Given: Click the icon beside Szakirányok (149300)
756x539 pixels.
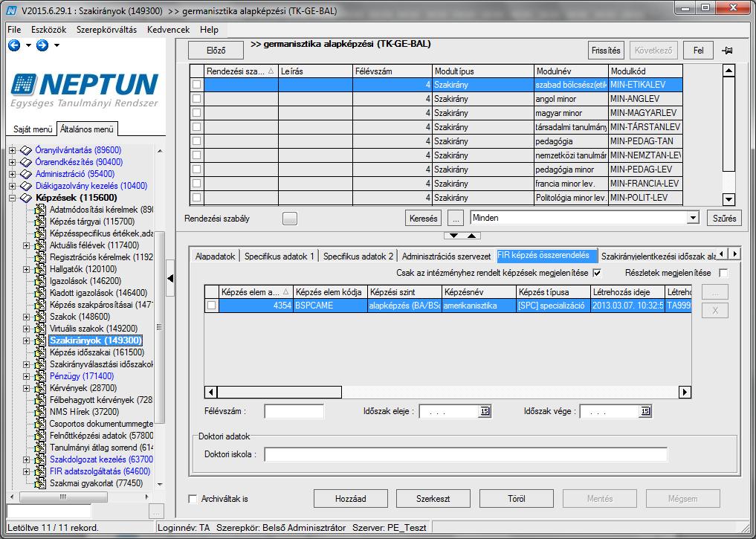Looking at the screenshot, I should pos(40,340).
